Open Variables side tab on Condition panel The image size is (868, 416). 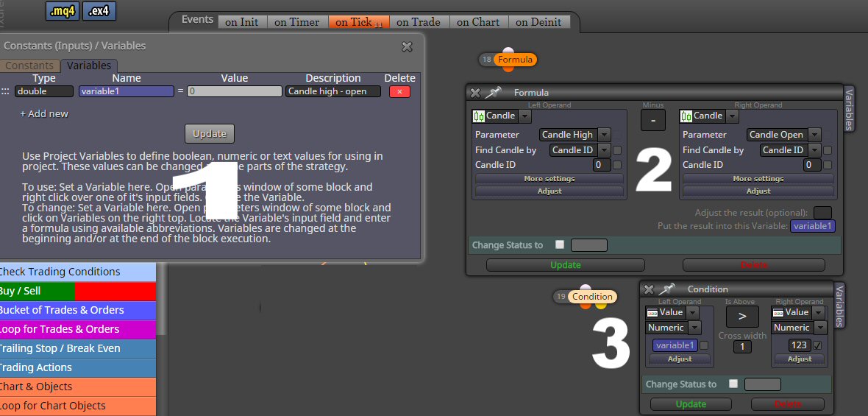click(840, 306)
